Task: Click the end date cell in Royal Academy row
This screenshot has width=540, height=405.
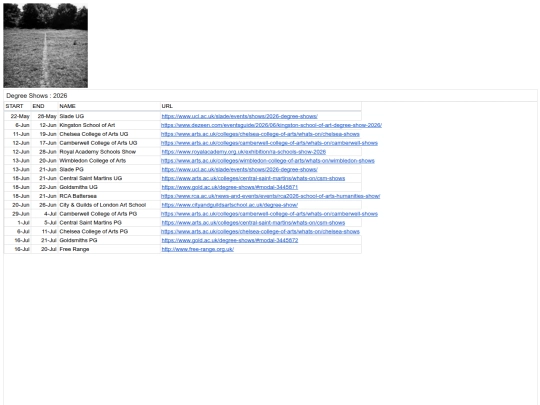Action: coord(44,152)
